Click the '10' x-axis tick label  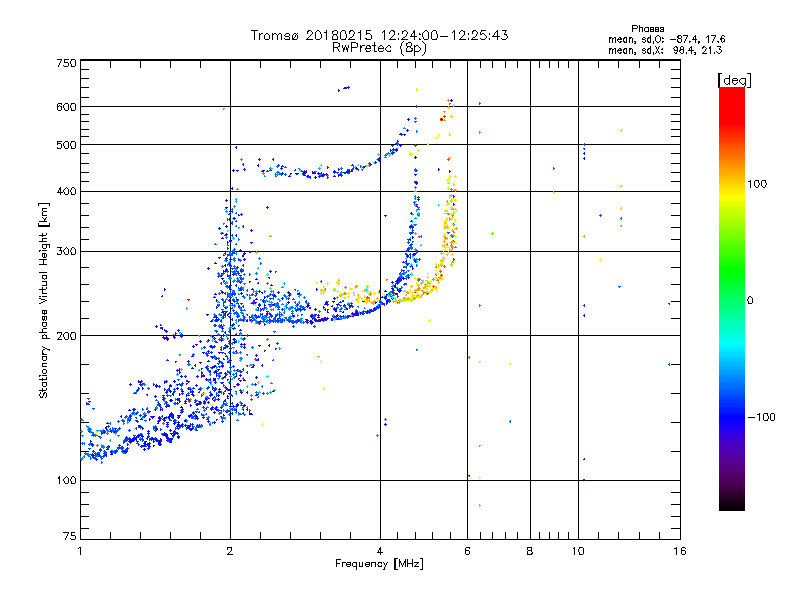[x=578, y=551]
